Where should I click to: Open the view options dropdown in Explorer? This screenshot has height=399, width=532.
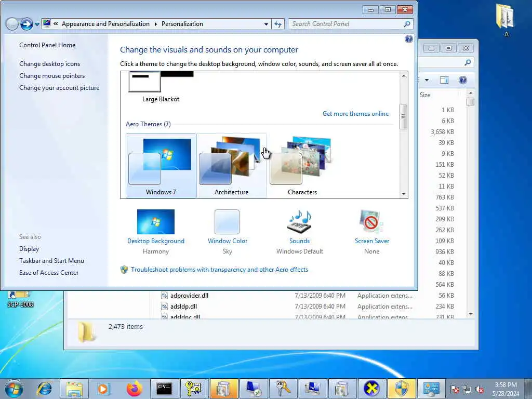[427, 80]
